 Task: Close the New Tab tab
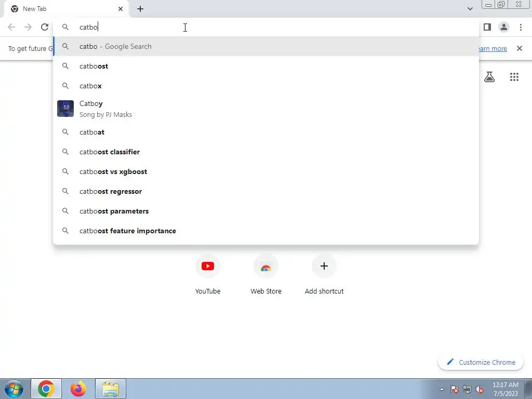121,9
